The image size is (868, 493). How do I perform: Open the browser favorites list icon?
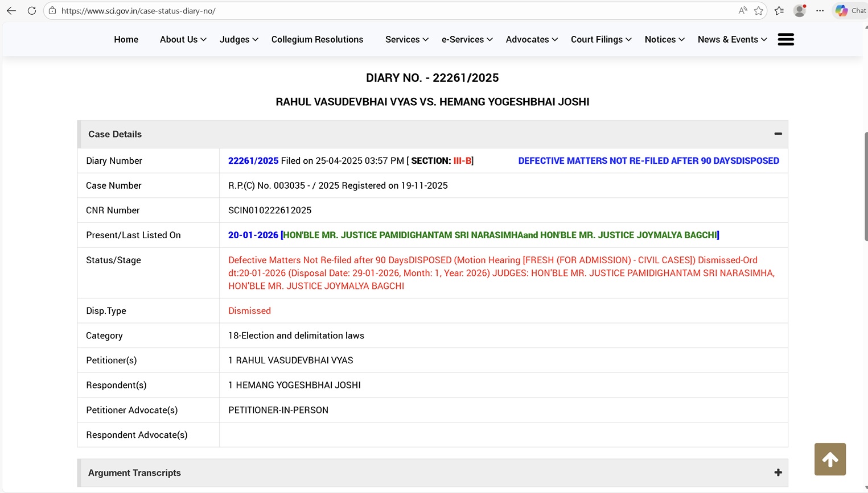pyautogui.click(x=779, y=11)
